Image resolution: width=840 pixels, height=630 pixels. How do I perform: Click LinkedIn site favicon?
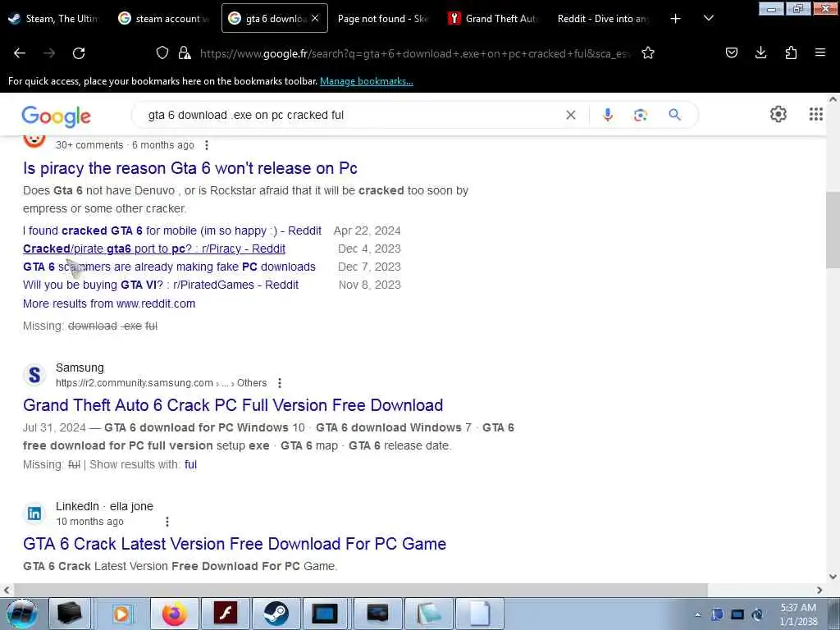(x=34, y=514)
